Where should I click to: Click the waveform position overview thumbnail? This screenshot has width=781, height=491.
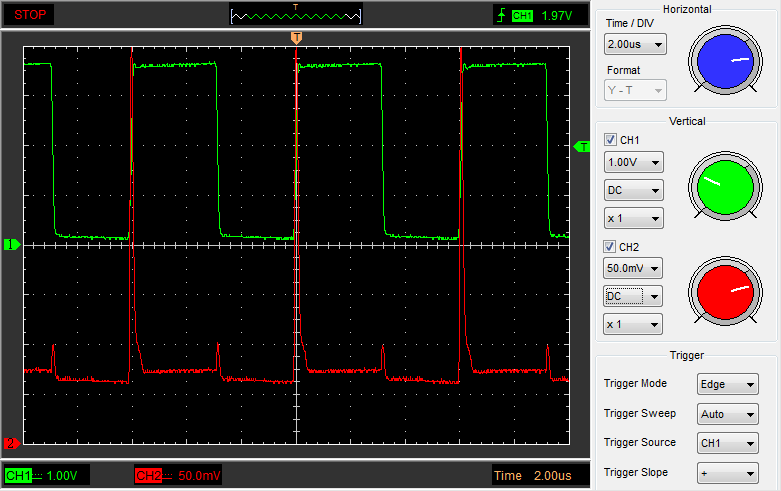[x=296, y=15]
